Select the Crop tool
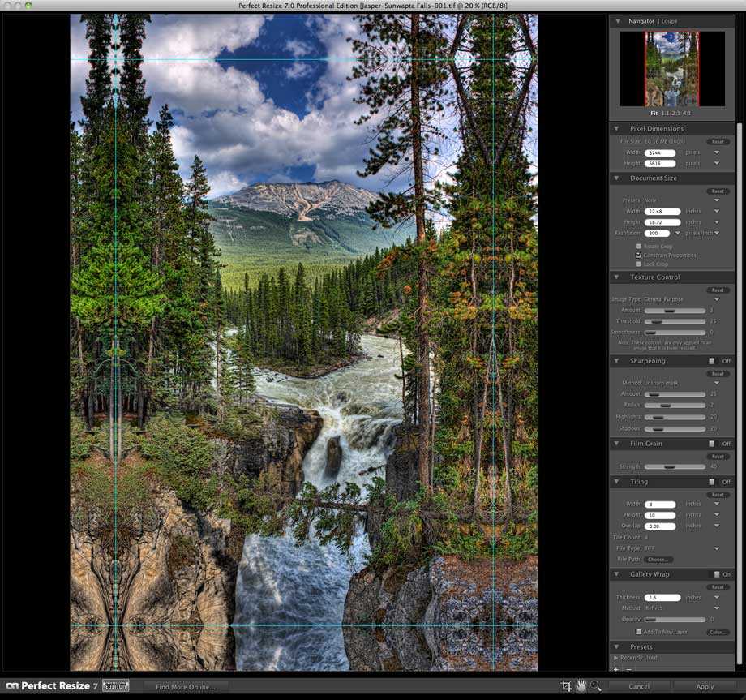The height and width of the screenshot is (700, 746). [566, 686]
